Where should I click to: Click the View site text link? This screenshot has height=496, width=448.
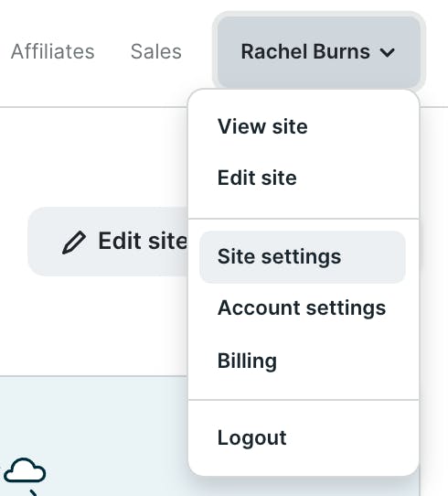(x=262, y=126)
